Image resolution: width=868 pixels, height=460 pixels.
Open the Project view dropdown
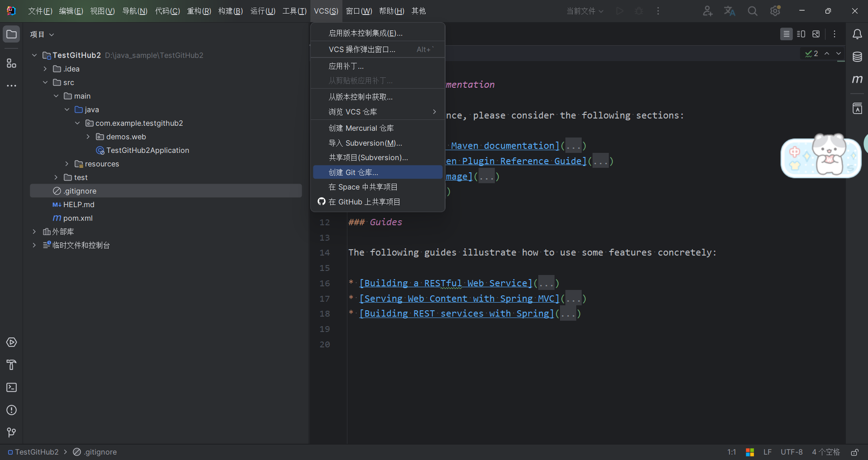42,34
